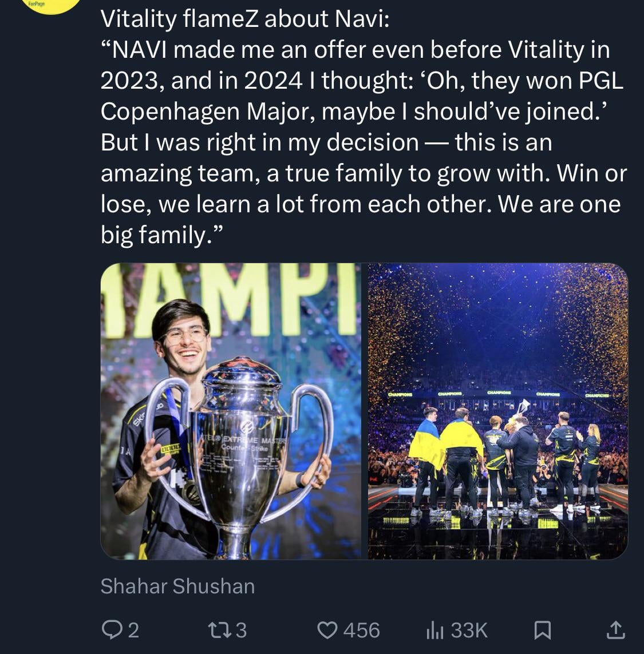Viewport: 644px width, 654px height.
Task: Click the 'Vitality flameZ about Navi:' heading line
Action: click(x=245, y=19)
